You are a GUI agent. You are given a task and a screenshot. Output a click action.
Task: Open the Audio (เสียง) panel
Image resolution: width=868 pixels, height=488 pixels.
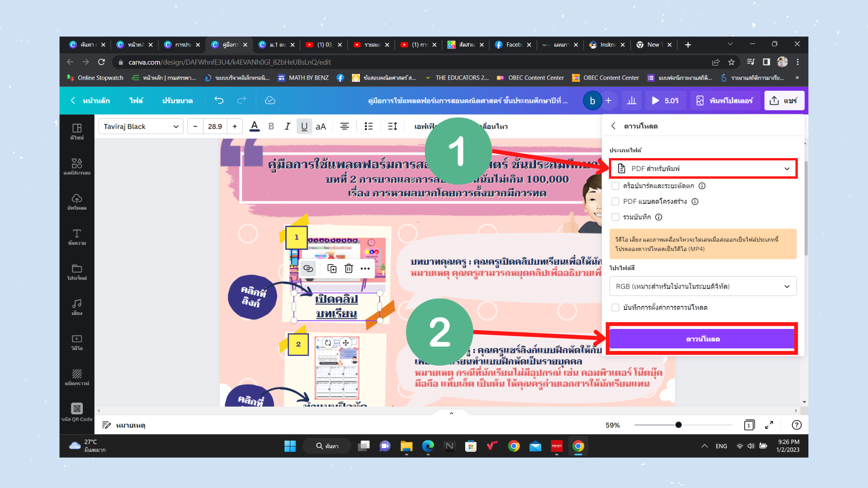[76, 306]
